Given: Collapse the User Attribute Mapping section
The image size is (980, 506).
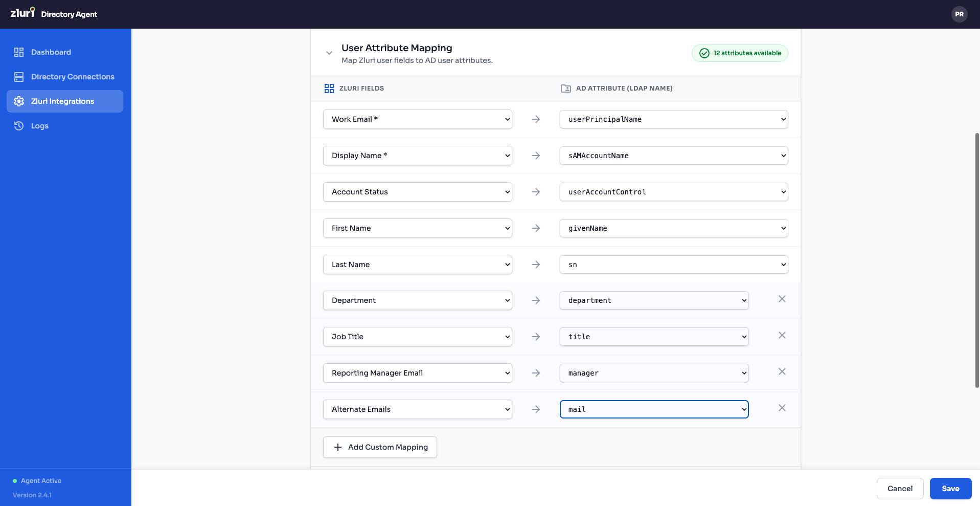Looking at the screenshot, I should 329,53.
